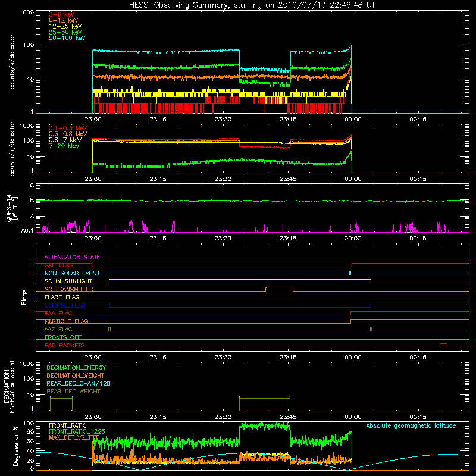This screenshot has width=476, height=476.
Task: Select the NON_SOLAR_EVENT flag label
Action: 72,273
